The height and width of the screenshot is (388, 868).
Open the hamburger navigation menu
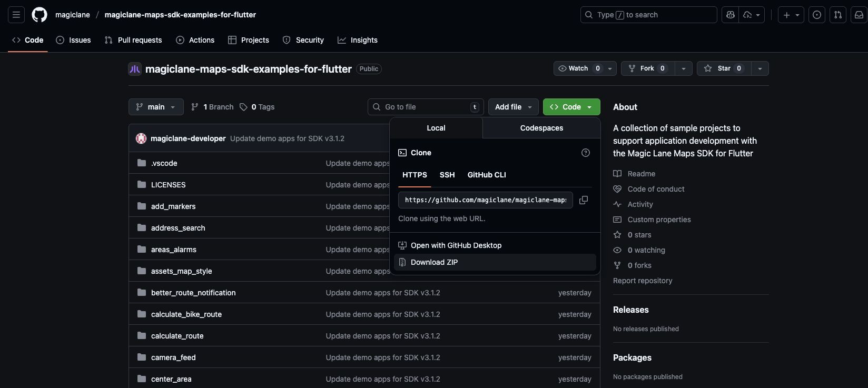point(16,15)
